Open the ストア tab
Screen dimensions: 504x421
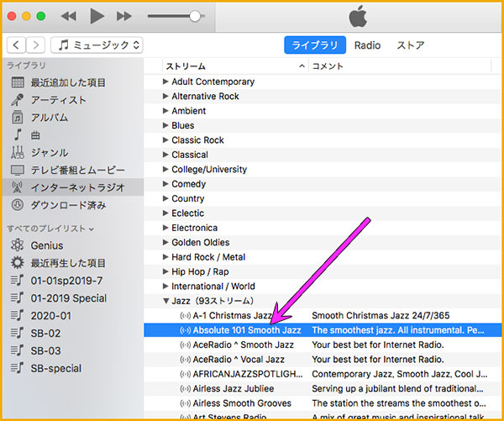410,45
